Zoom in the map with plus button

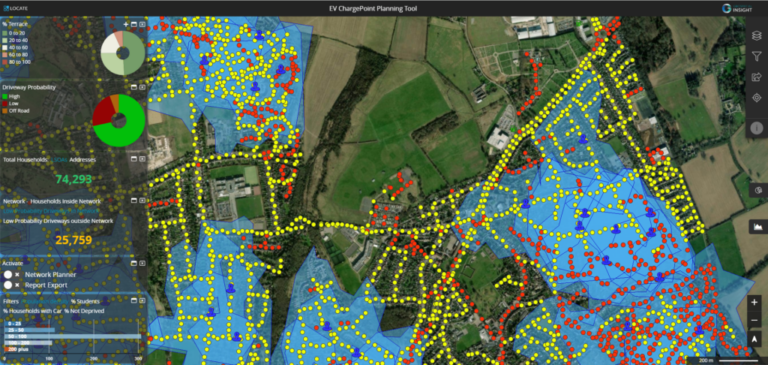click(x=754, y=302)
